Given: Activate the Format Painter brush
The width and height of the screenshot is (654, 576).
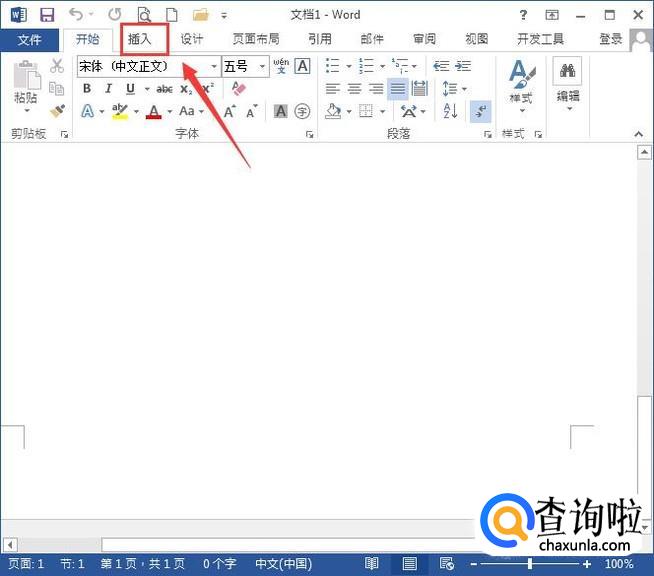Looking at the screenshot, I should point(57,111).
